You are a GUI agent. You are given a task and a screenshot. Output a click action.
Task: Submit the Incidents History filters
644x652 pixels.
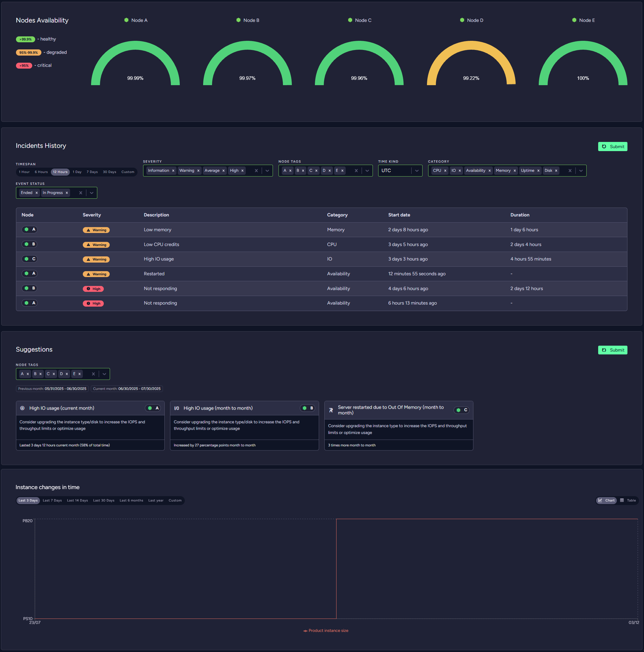[612, 146]
